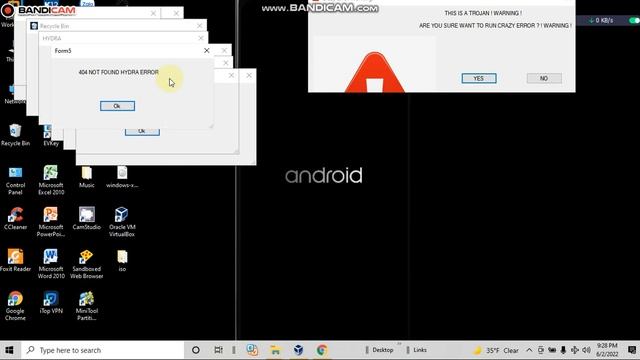Close the Recycle Bin window

coord(200,26)
